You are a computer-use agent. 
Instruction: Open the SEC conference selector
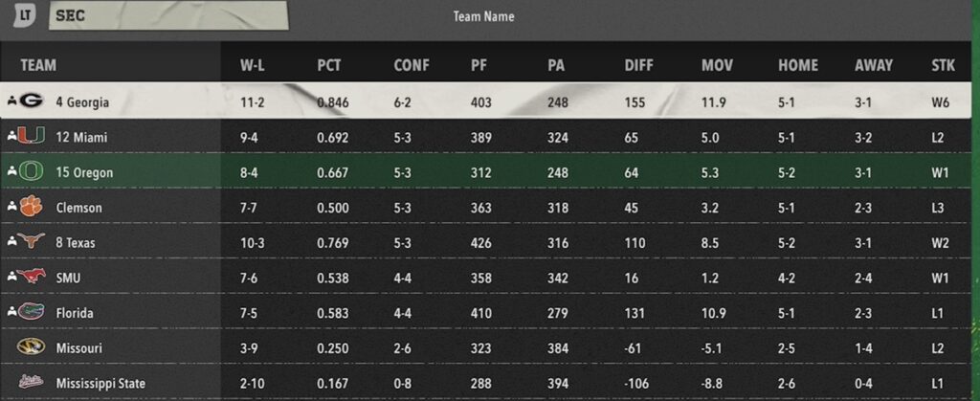pyautogui.click(x=168, y=15)
